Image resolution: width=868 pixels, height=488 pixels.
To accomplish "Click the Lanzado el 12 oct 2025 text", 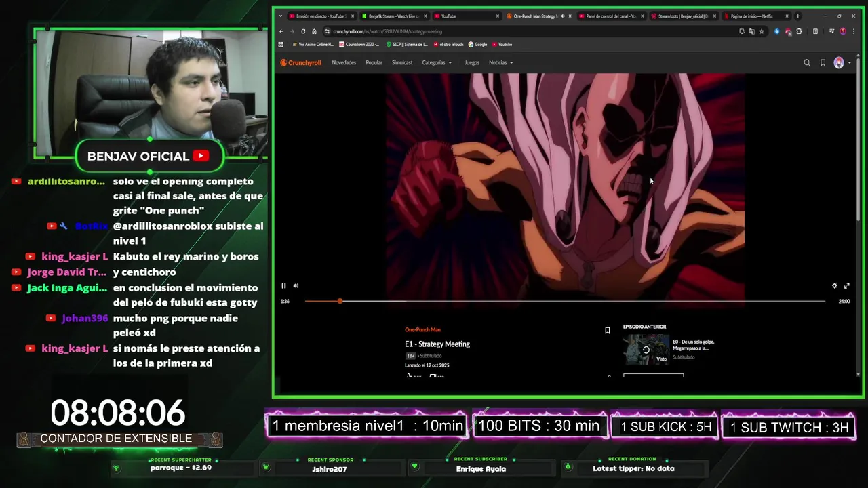I will [x=427, y=365].
